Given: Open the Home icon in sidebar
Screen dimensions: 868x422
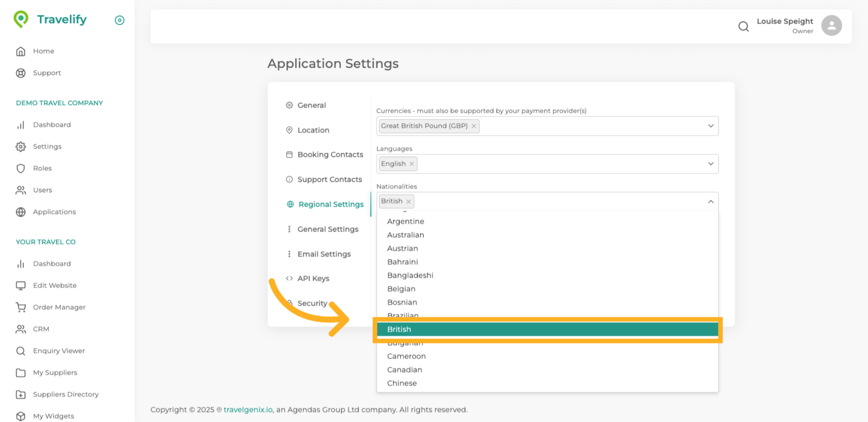Looking at the screenshot, I should coord(21,51).
